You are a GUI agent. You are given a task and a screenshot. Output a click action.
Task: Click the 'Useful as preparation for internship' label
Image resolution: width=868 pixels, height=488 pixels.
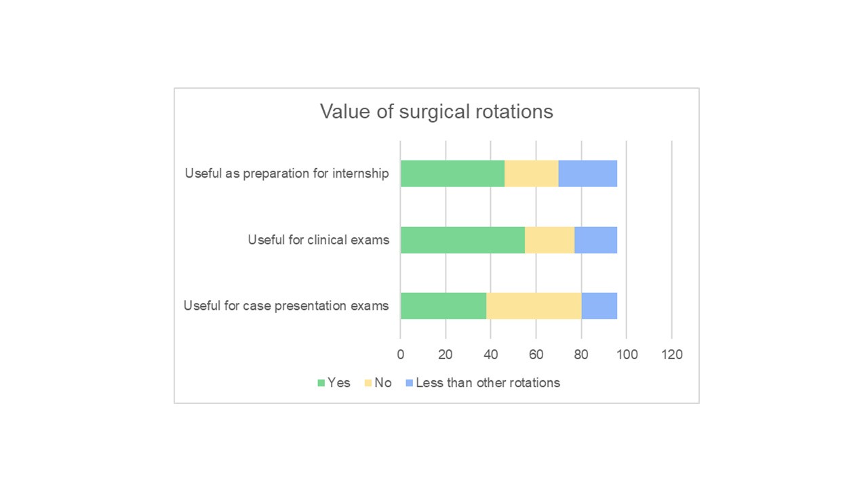point(287,174)
